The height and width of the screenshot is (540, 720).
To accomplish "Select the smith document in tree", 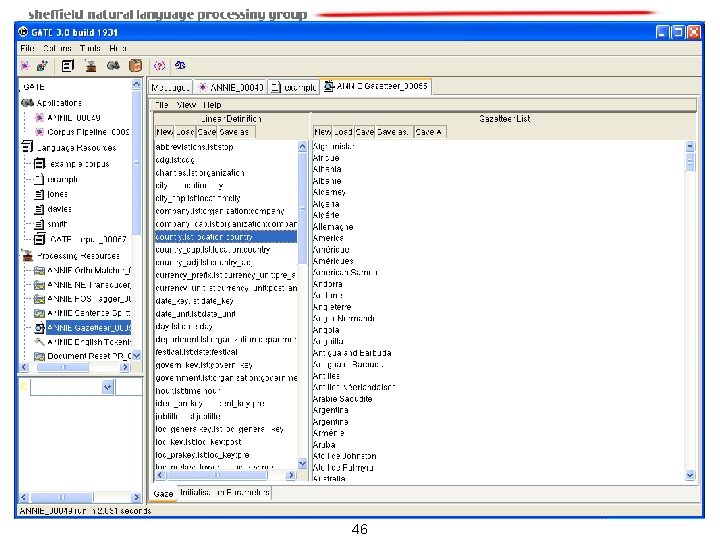I will click(57, 224).
